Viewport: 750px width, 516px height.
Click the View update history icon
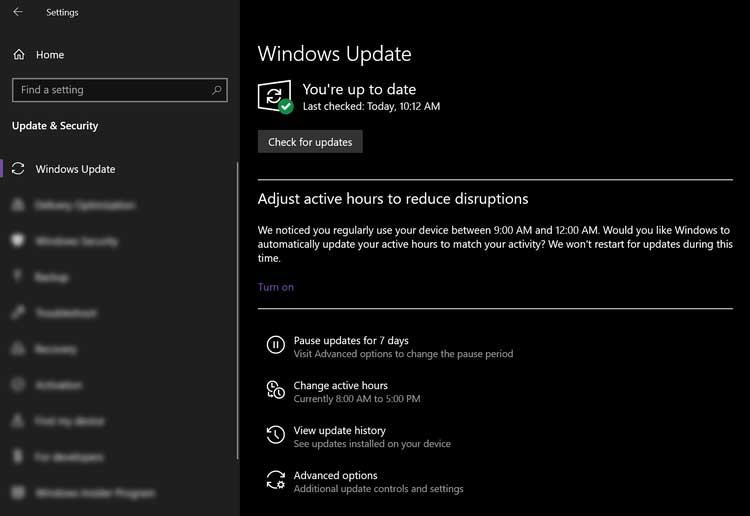276,435
